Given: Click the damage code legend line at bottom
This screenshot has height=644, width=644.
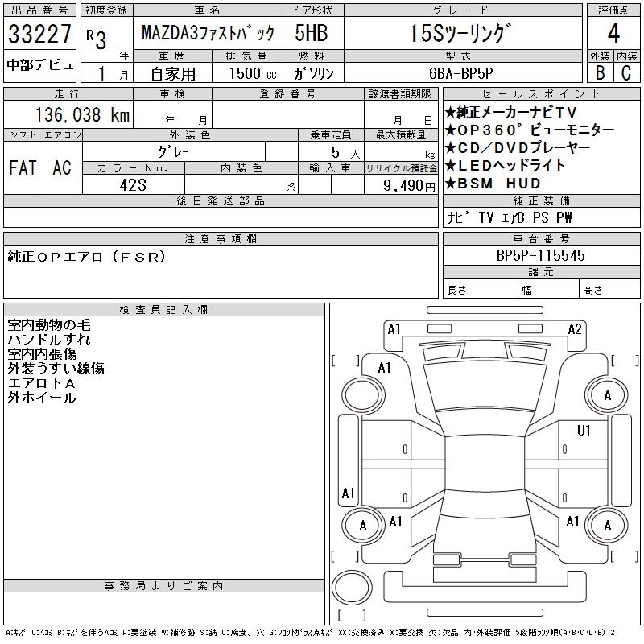Looking at the screenshot, I should click(310, 633).
